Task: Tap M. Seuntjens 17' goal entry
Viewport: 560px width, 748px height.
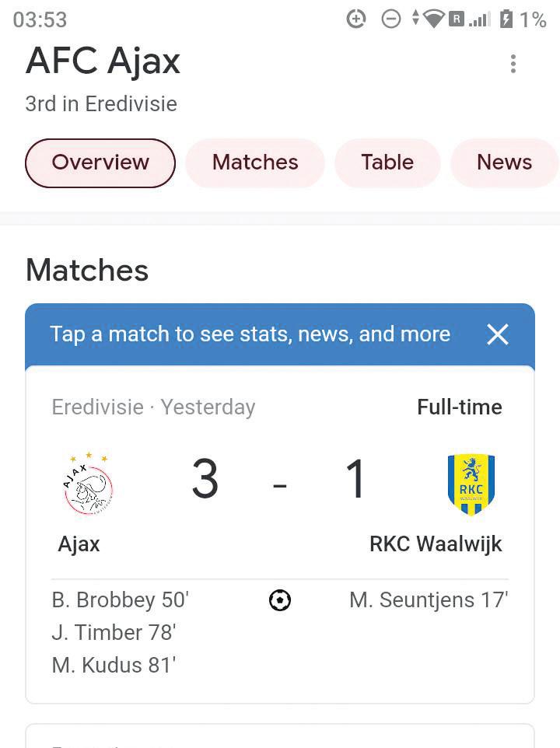Action: coord(429,600)
